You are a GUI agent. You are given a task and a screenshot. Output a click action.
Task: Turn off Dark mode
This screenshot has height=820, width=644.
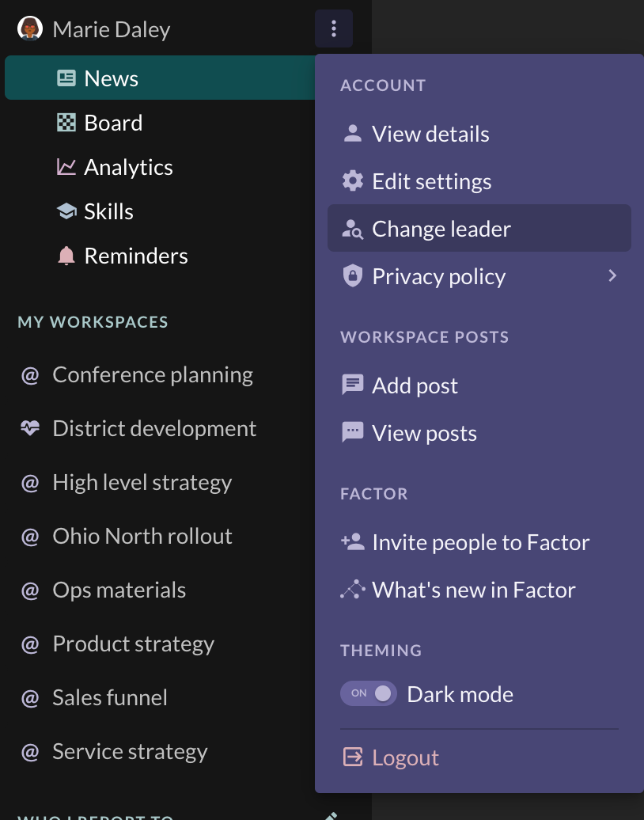pyautogui.click(x=369, y=693)
